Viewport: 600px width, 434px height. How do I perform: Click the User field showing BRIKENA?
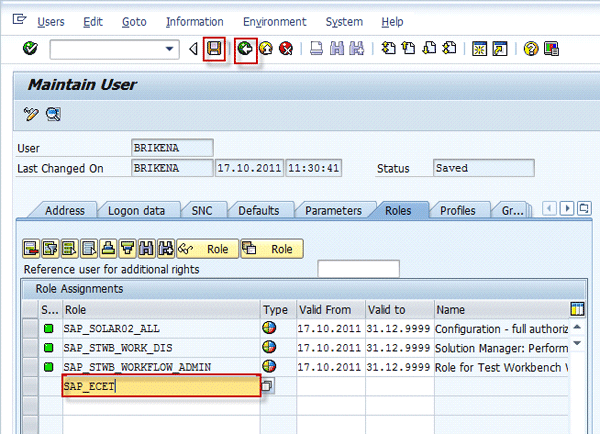[172, 148]
